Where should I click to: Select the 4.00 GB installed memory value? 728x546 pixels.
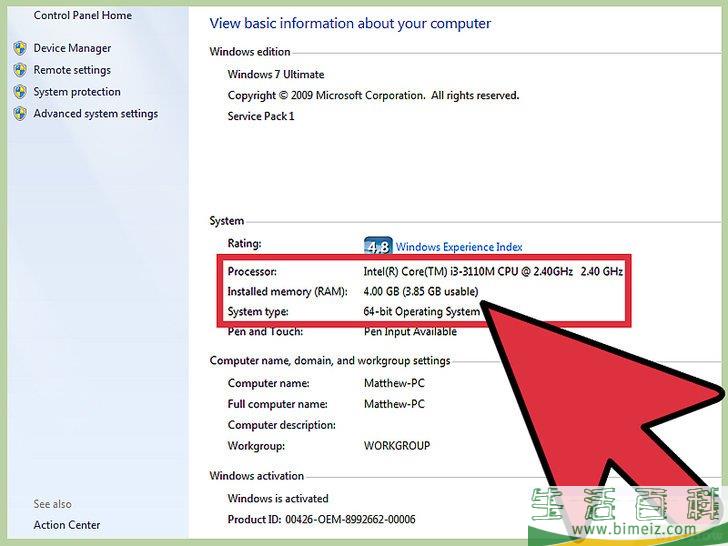[421, 292]
